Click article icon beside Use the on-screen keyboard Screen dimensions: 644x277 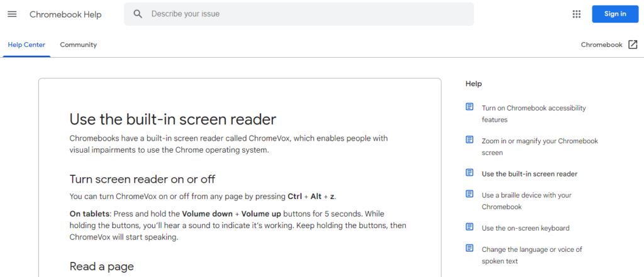(469, 227)
